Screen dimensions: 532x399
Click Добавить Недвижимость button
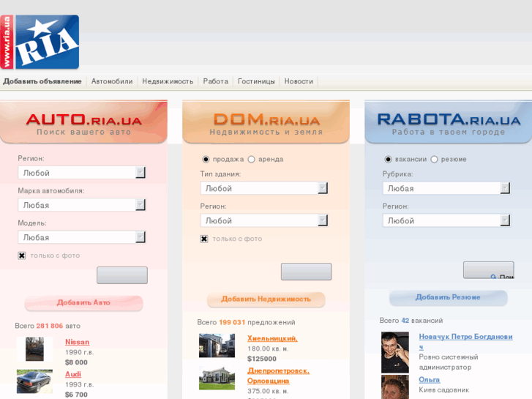click(266, 299)
